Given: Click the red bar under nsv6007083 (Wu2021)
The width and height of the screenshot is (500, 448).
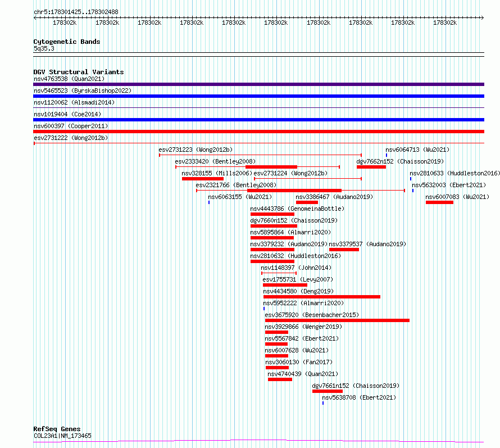Looking at the screenshot, I should 439,202.
